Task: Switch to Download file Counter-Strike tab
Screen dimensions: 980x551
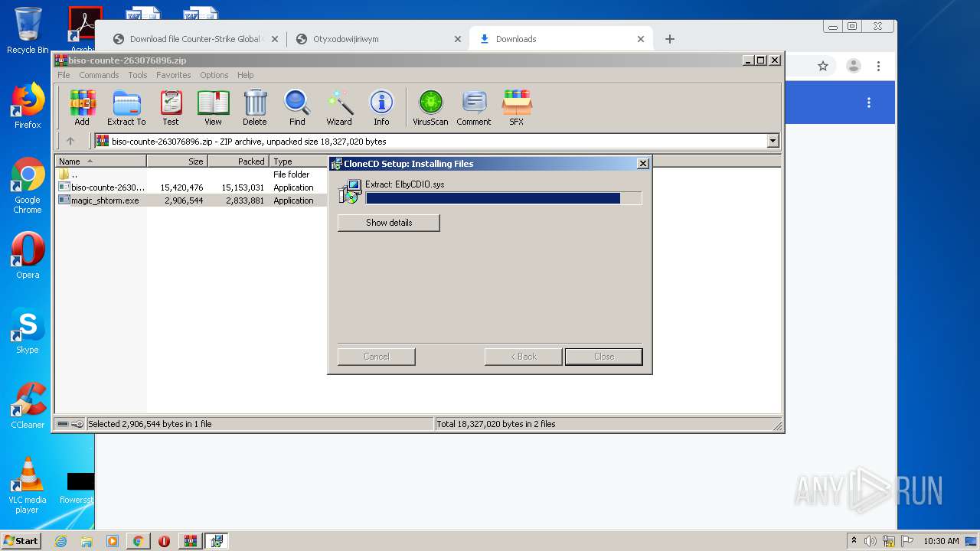Action: tap(195, 39)
